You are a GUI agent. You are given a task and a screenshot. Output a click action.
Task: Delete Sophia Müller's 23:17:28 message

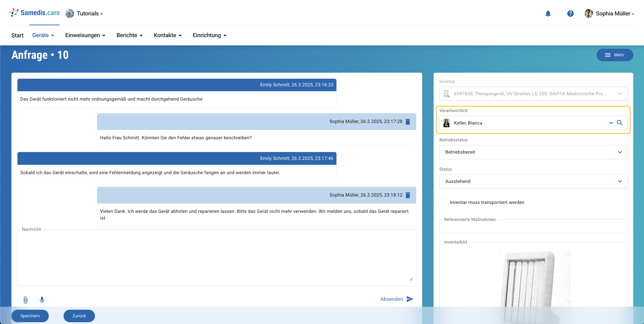tap(408, 122)
